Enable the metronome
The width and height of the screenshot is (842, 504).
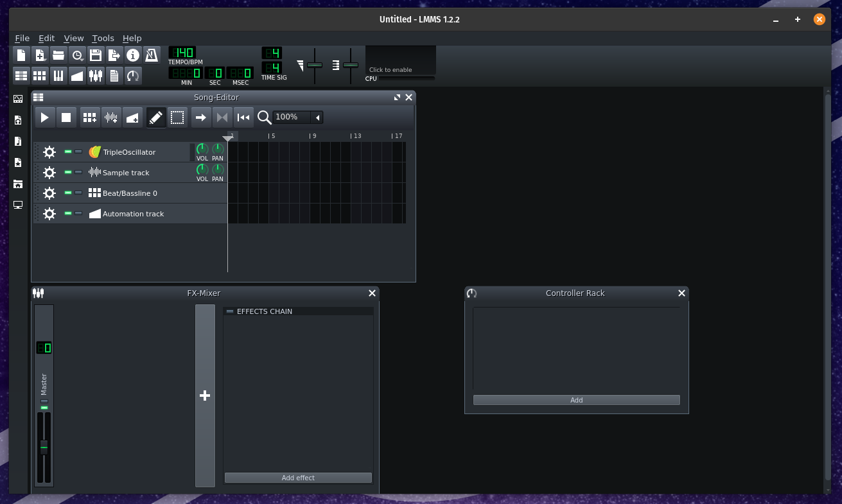coord(152,55)
